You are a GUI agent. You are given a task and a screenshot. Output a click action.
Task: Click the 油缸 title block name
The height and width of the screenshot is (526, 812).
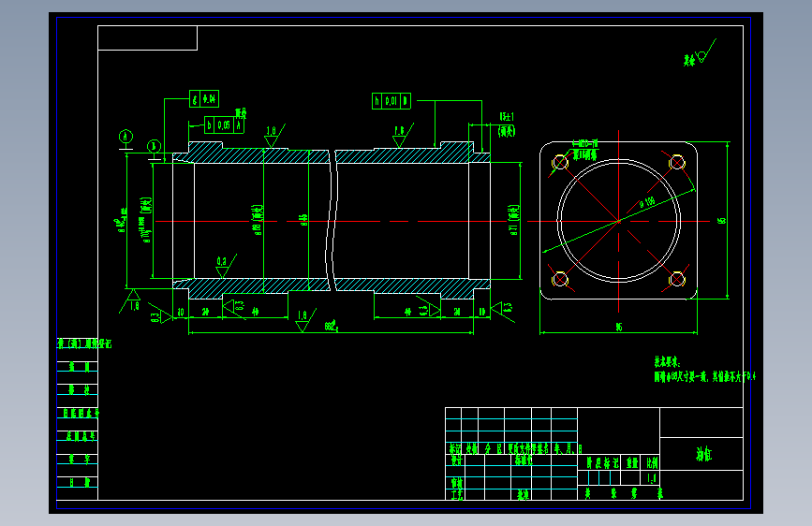tap(703, 454)
